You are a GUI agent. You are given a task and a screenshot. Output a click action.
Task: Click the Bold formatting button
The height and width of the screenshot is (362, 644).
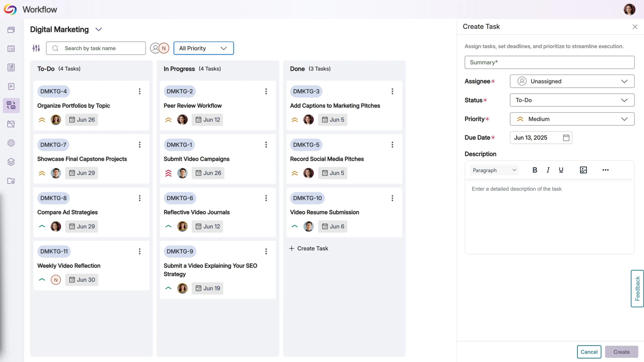click(x=535, y=170)
